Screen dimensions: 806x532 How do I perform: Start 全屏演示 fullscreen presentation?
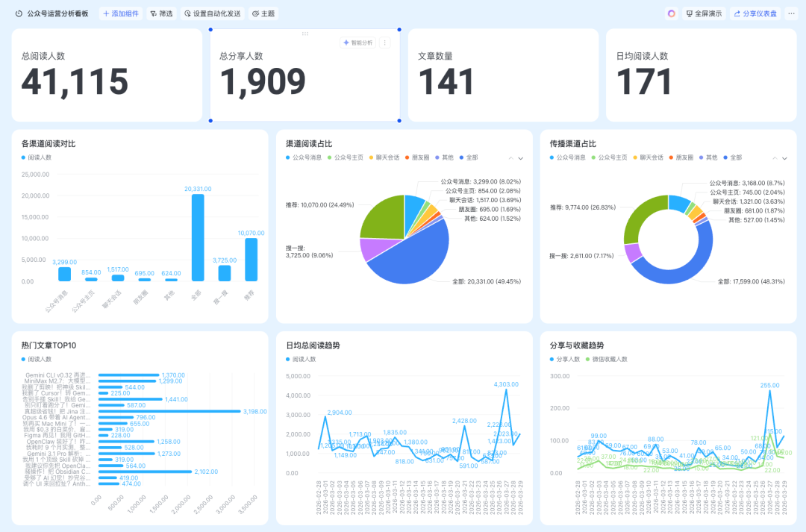[704, 14]
